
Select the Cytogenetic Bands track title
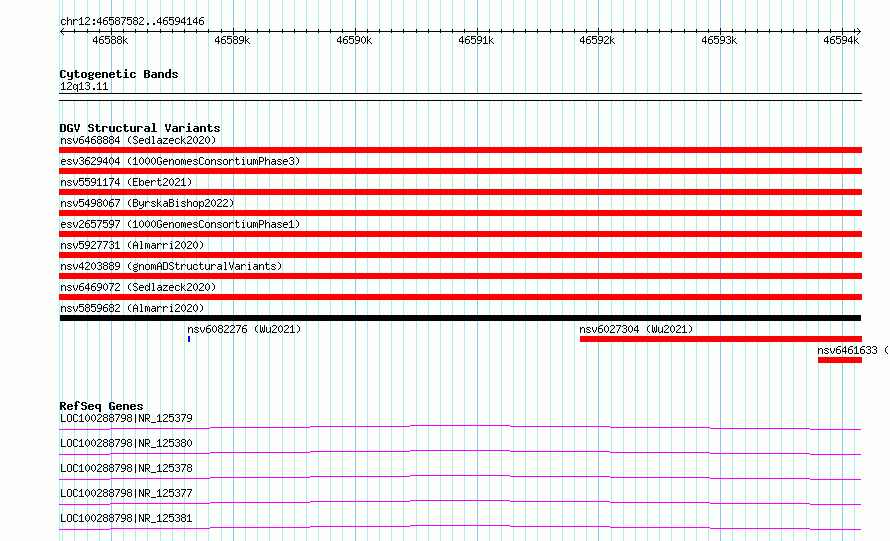click(x=119, y=74)
